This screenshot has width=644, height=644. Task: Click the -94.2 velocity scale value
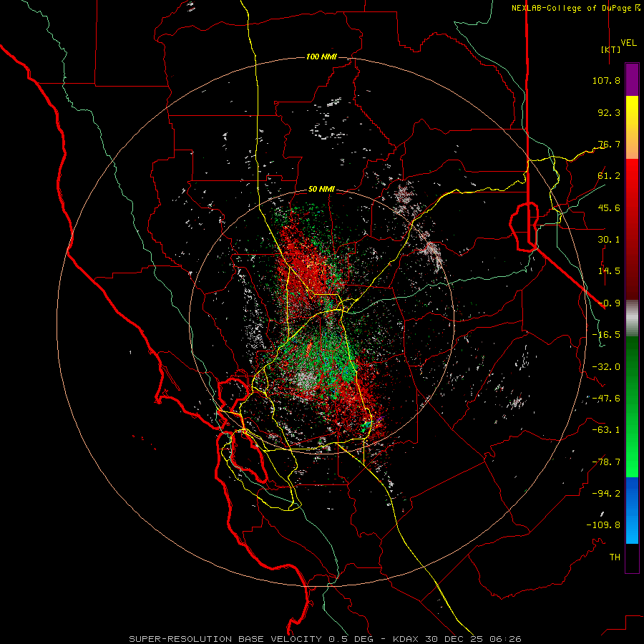606,494
